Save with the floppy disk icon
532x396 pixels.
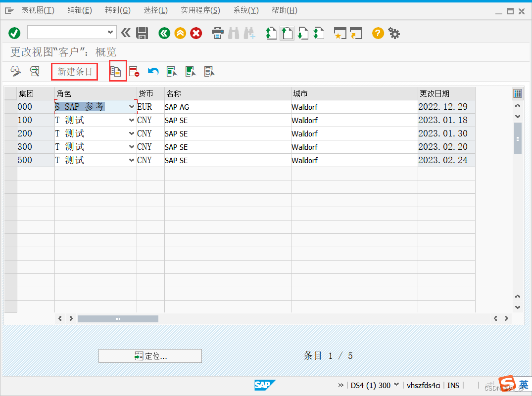click(142, 33)
